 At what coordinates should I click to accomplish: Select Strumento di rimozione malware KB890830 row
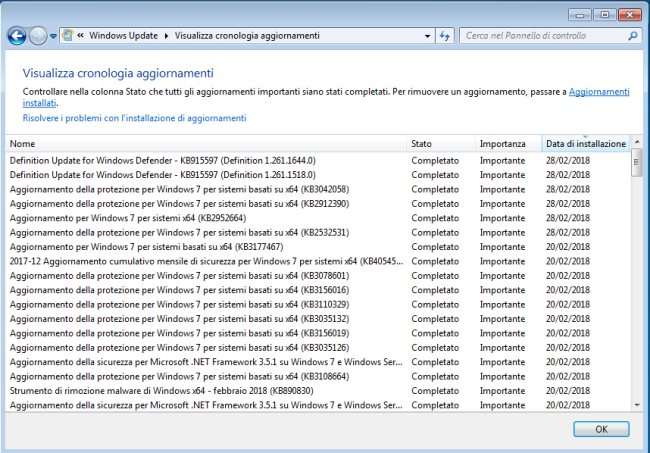(x=317, y=391)
